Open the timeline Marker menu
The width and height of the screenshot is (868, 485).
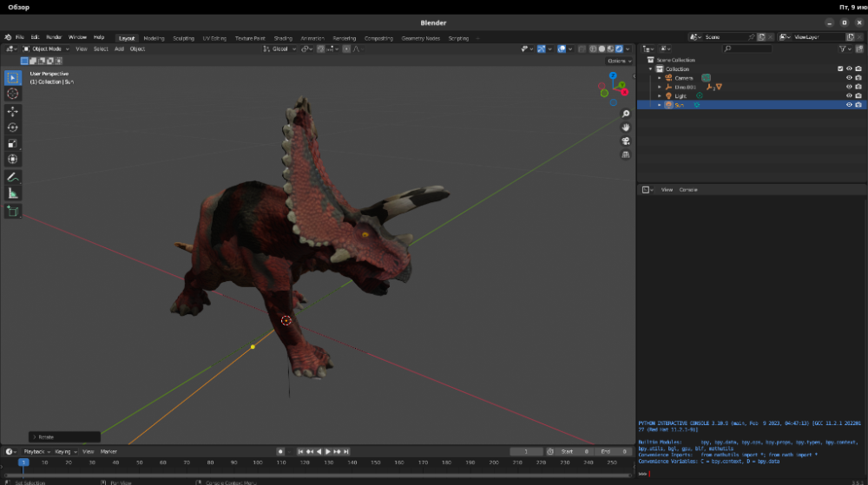(108, 452)
